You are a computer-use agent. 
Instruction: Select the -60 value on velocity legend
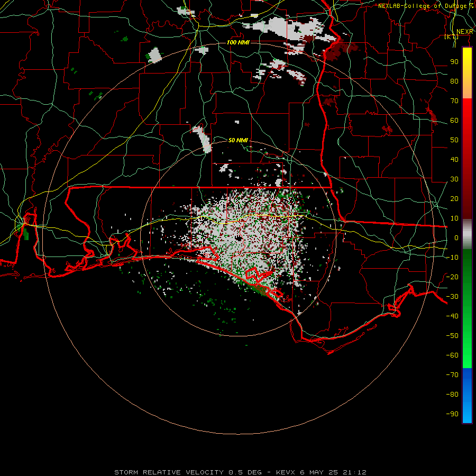452,355
